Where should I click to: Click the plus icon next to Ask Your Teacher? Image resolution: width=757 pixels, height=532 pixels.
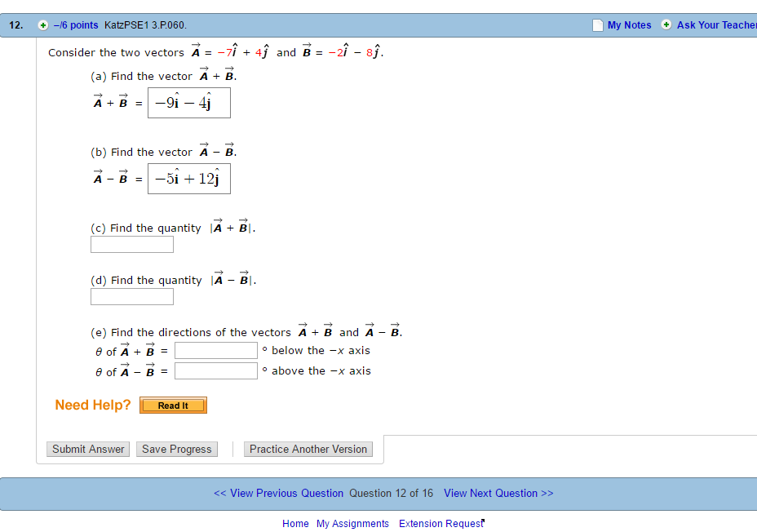pos(666,25)
